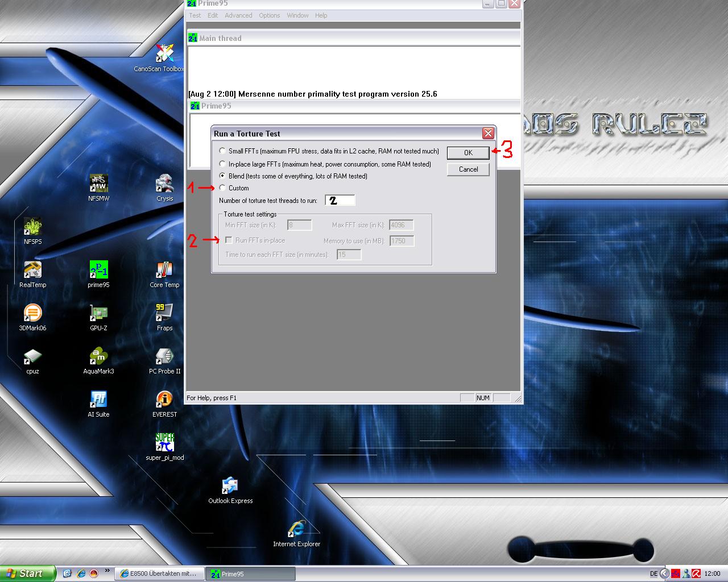Open the Advanced menu in Prime95

click(238, 15)
